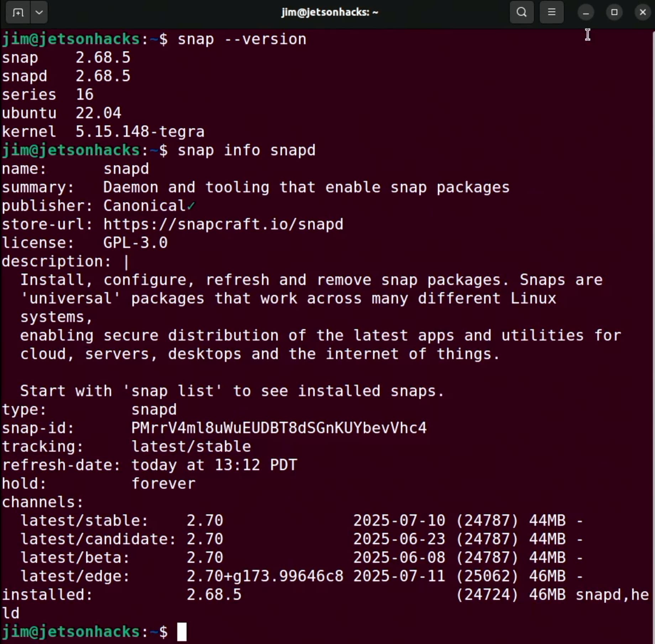This screenshot has width=655, height=644.
Task: Open the hamburger menu
Action: point(551,12)
